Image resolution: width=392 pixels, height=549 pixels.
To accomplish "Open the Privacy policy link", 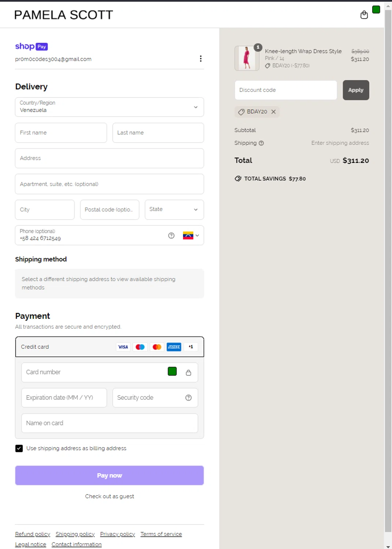I will pos(117,534).
